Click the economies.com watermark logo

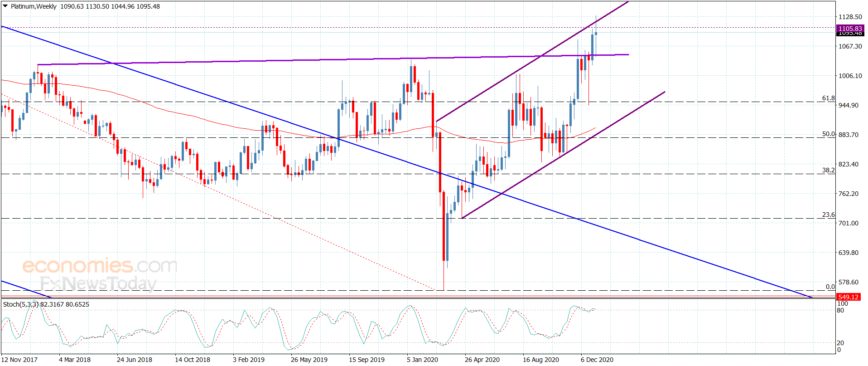(100, 266)
